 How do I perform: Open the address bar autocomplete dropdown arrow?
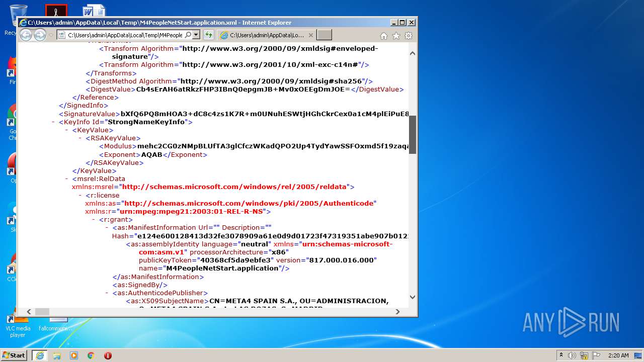coord(196,35)
